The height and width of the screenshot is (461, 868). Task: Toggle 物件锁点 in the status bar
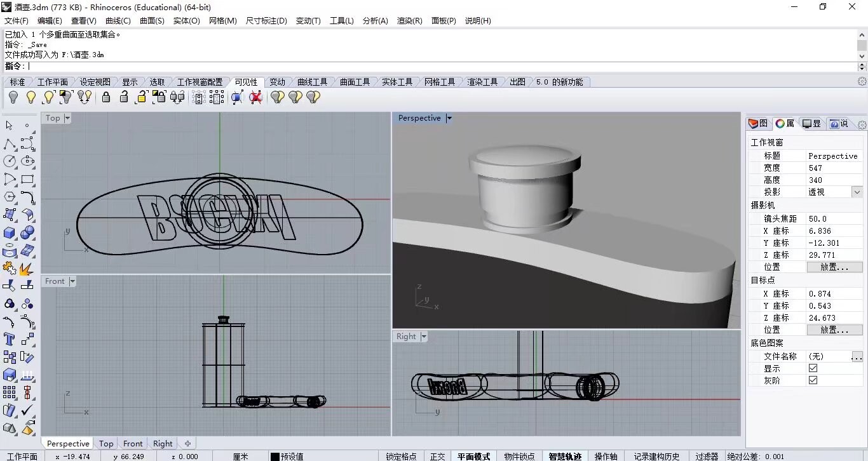tap(520, 456)
